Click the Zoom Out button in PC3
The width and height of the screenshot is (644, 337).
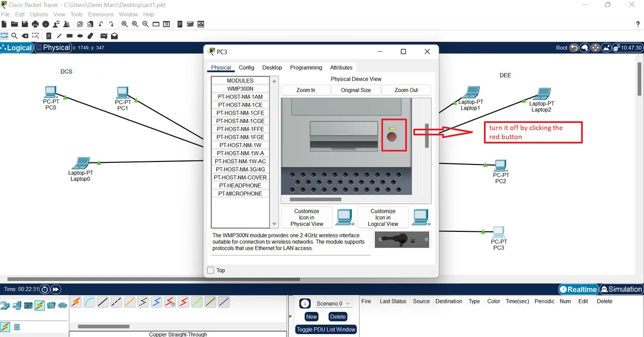tap(406, 90)
